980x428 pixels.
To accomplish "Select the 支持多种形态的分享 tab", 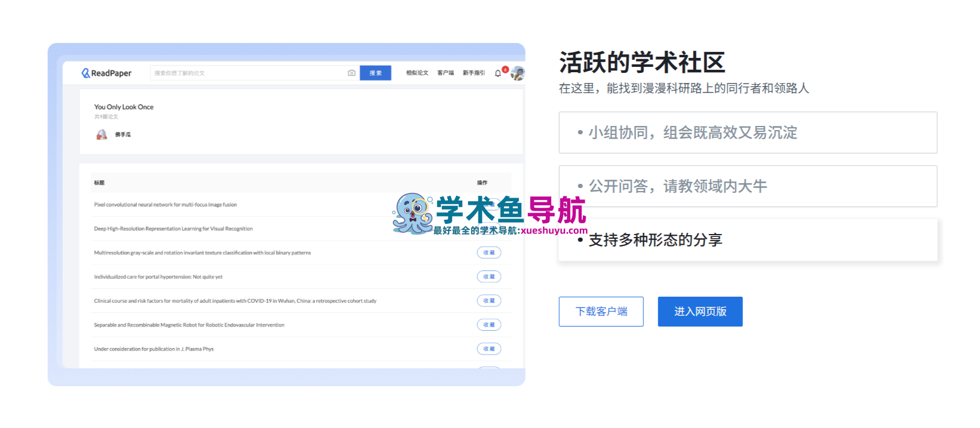I will point(748,240).
